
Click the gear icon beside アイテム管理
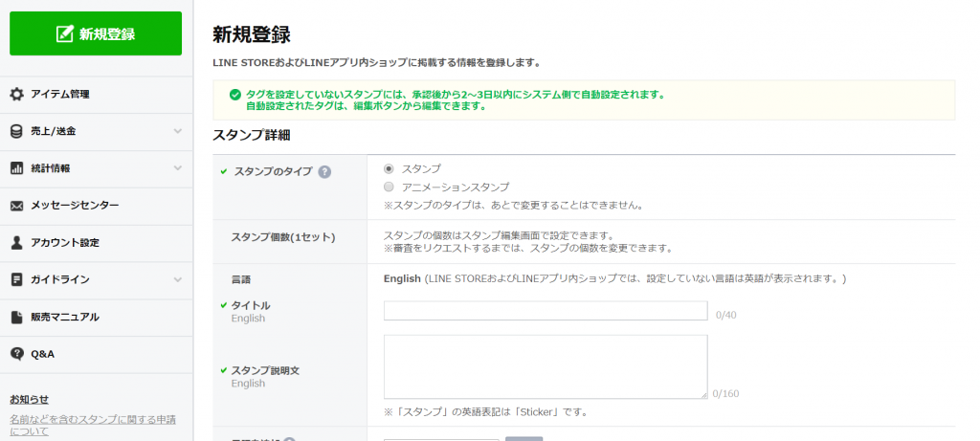coord(16,94)
